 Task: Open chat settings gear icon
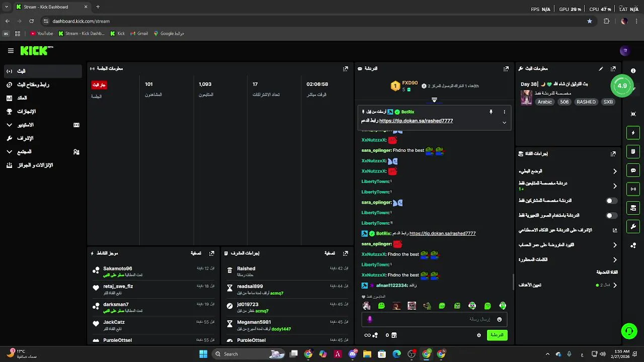479,335
